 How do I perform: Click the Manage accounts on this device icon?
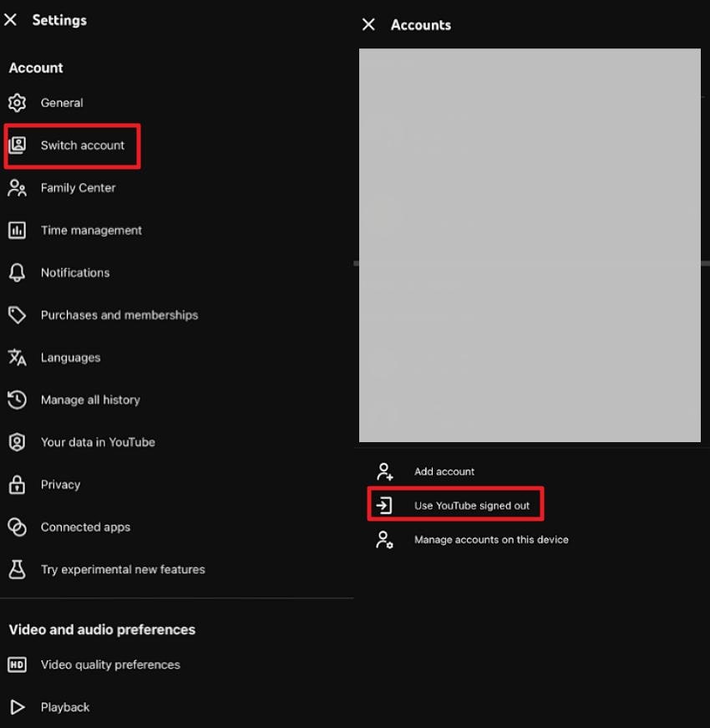point(385,540)
